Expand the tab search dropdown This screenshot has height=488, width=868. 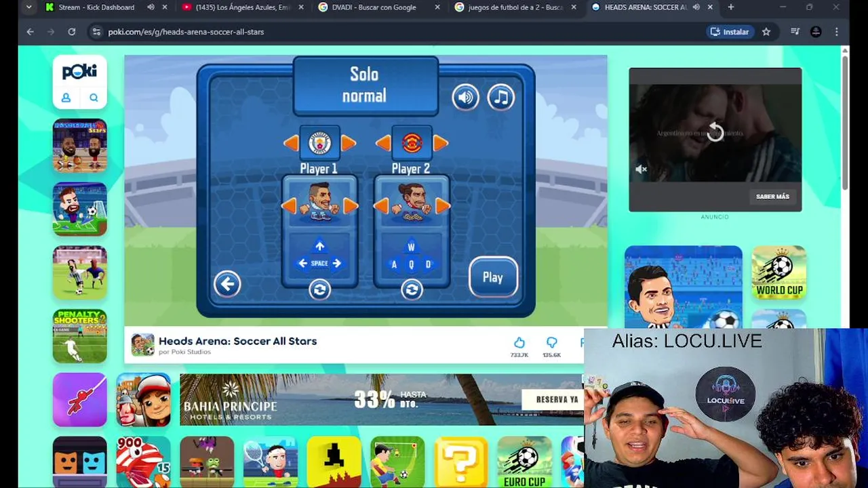[x=28, y=7]
